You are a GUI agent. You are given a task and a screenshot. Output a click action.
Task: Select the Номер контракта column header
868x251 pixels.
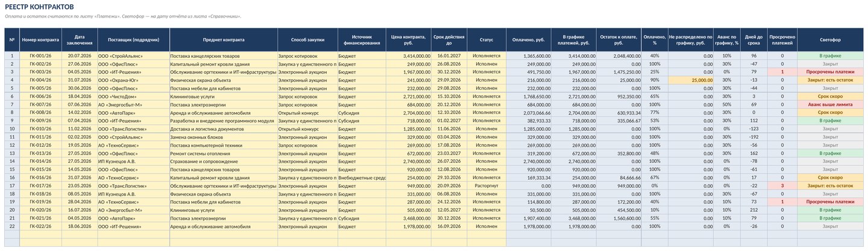tap(41, 40)
